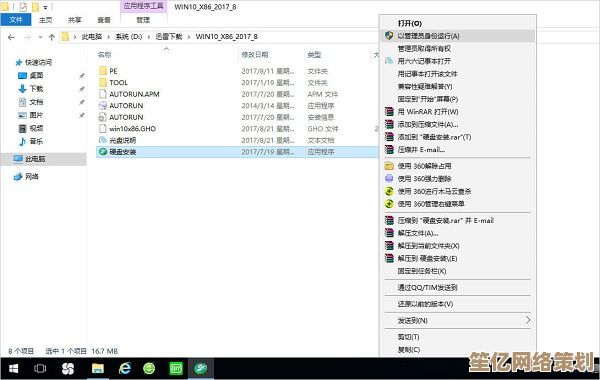Choose 兼容性疑难解答(Y) menu entry
This screenshot has height=380, width=600.
(x=425, y=86)
